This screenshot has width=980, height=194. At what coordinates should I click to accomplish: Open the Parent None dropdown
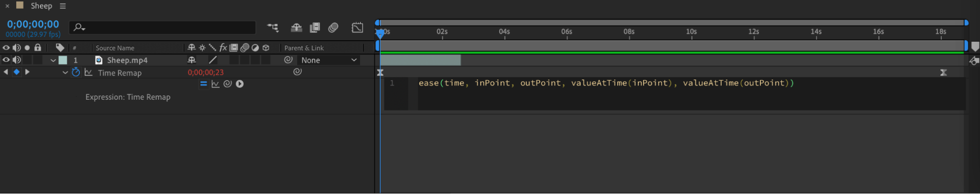(328, 60)
